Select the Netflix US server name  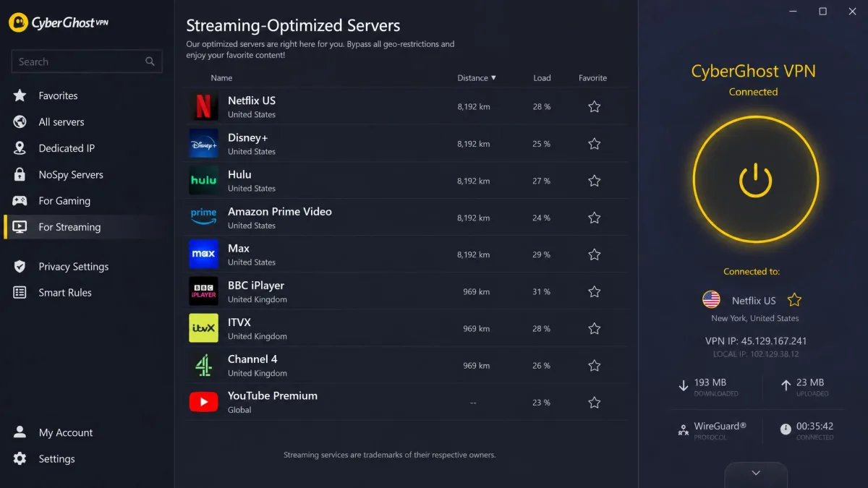pos(252,100)
